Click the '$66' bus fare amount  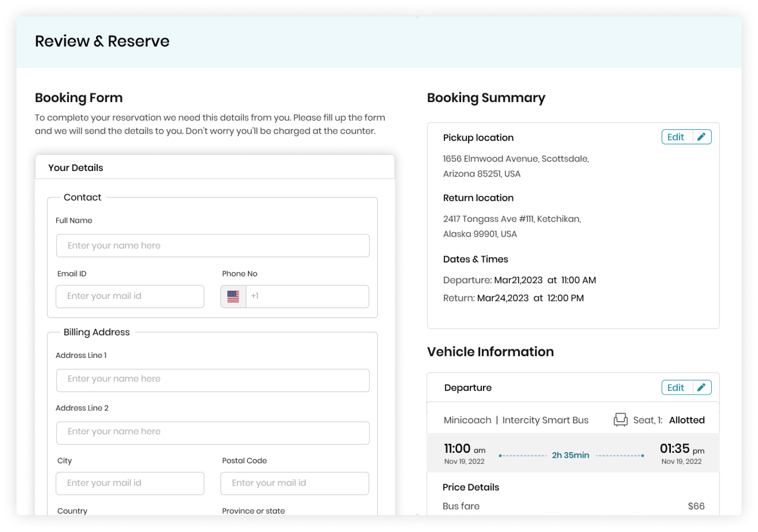[x=696, y=506]
